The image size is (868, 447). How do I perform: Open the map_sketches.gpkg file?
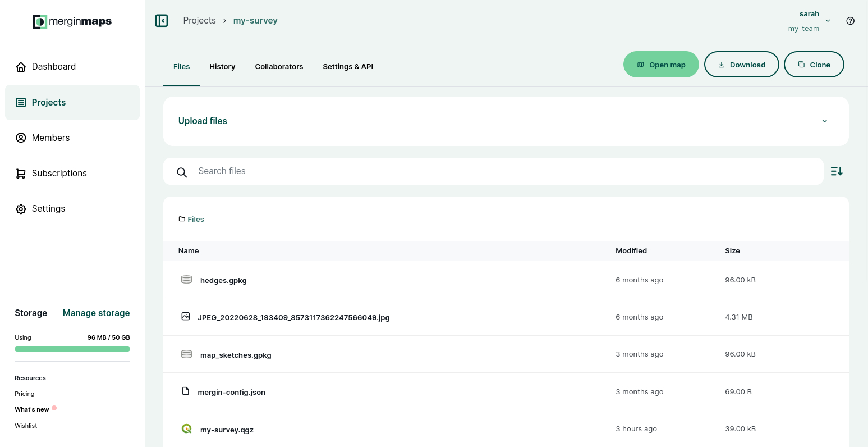point(236,355)
